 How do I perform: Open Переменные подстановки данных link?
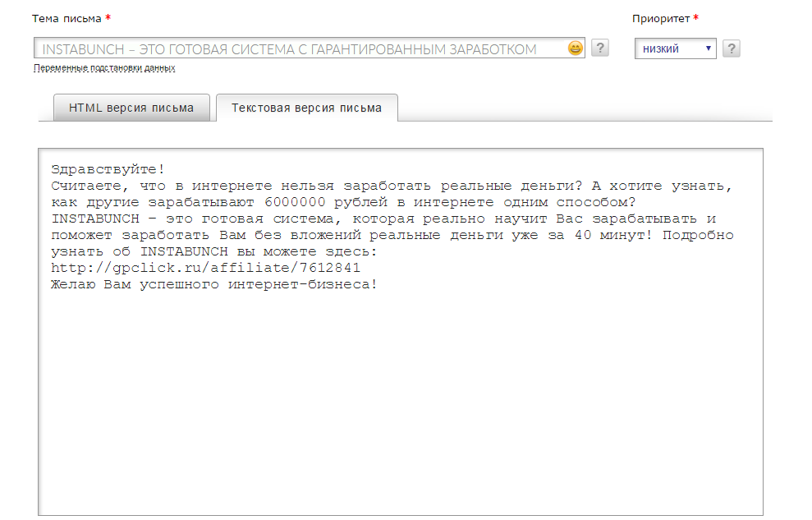click(104, 68)
